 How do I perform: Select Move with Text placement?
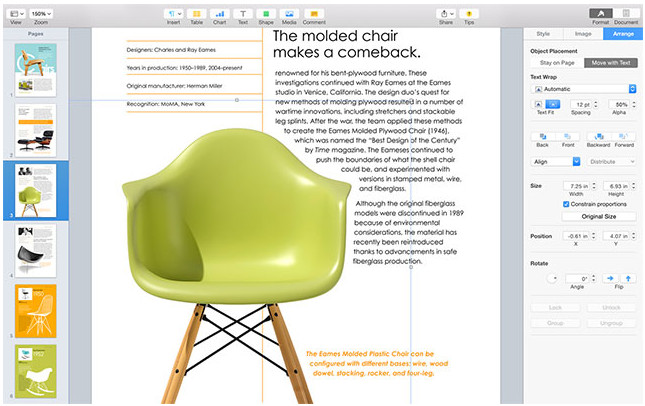611,63
